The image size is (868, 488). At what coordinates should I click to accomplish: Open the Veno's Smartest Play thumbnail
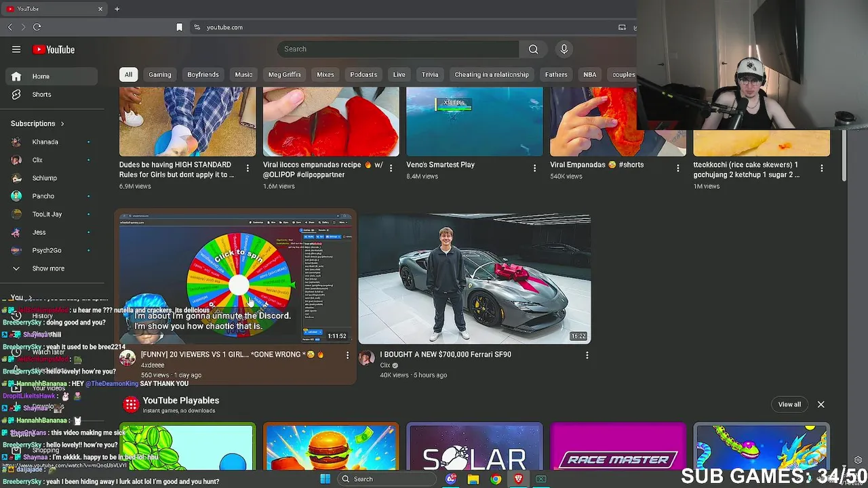coord(475,121)
